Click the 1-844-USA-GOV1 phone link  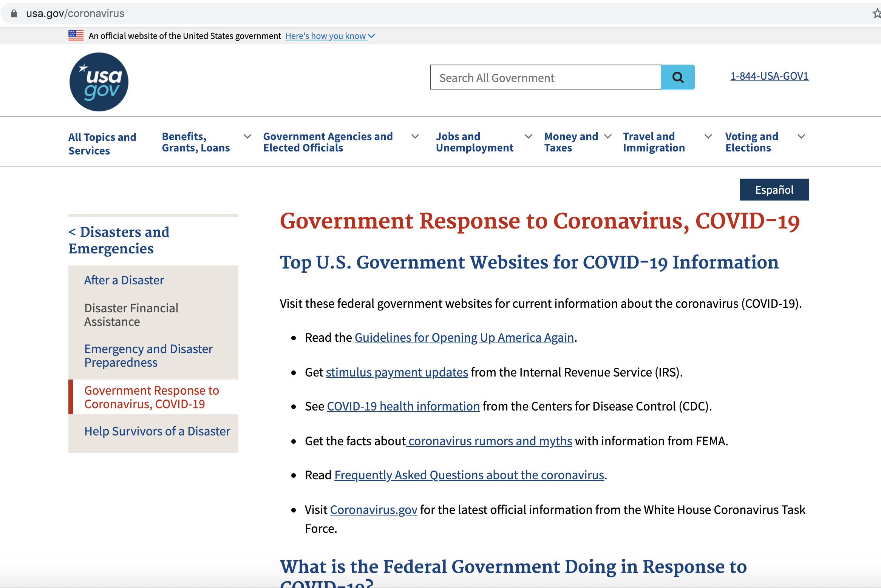pyautogui.click(x=770, y=76)
